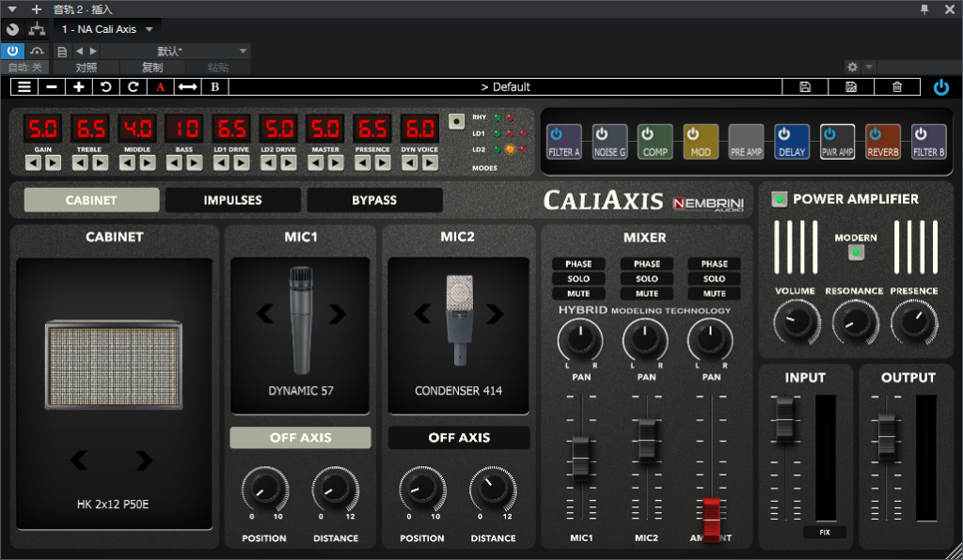Click the A/B copy arrow icon

187,87
